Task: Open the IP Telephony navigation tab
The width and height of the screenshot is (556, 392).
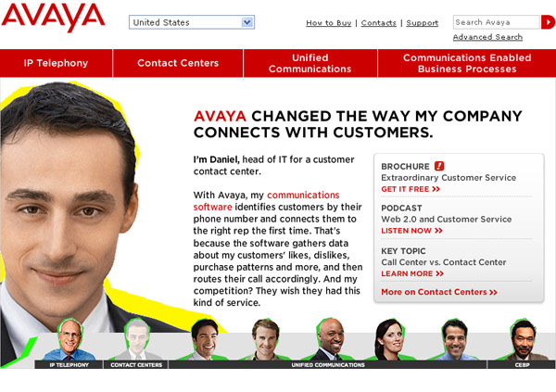Action: coord(56,63)
